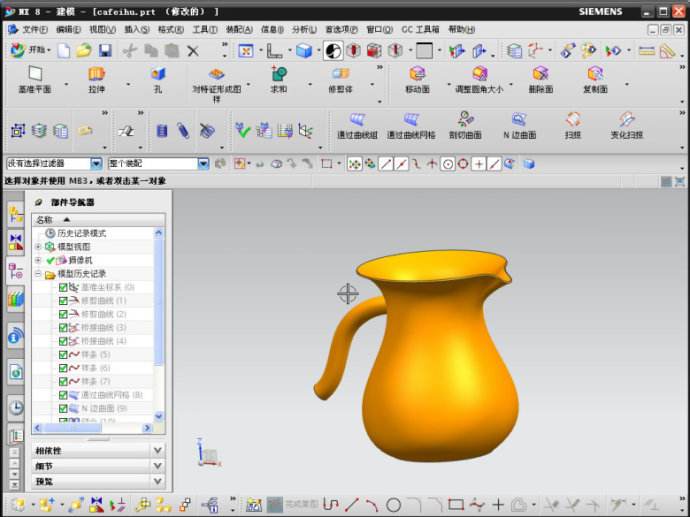Expand the 模型视图 tree node
The image size is (690, 517).
tap(38, 246)
